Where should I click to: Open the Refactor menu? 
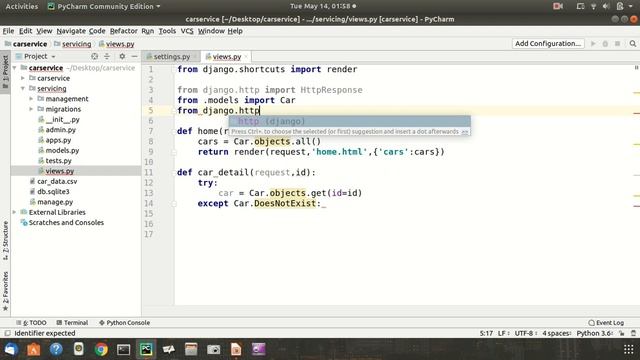click(x=123, y=31)
